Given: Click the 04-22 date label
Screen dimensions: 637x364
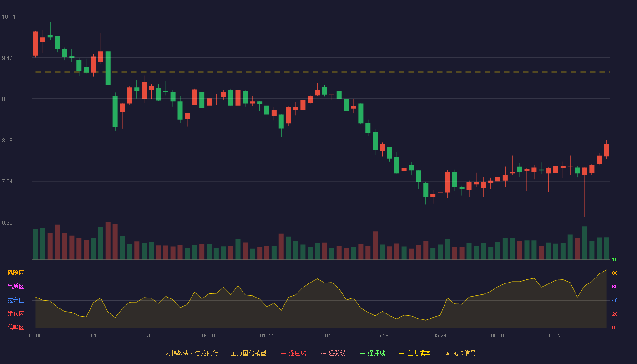Looking at the screenshot, I should click(266, 335).
